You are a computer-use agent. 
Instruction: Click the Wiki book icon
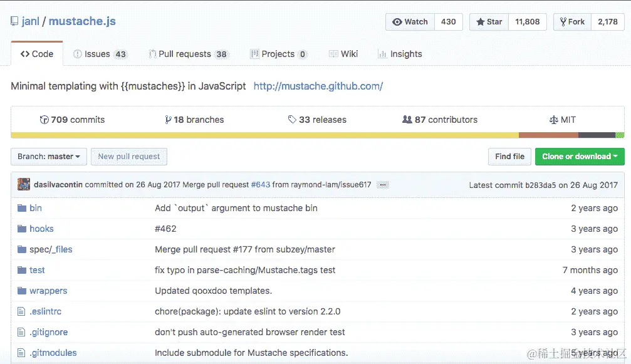click(333, 54)
